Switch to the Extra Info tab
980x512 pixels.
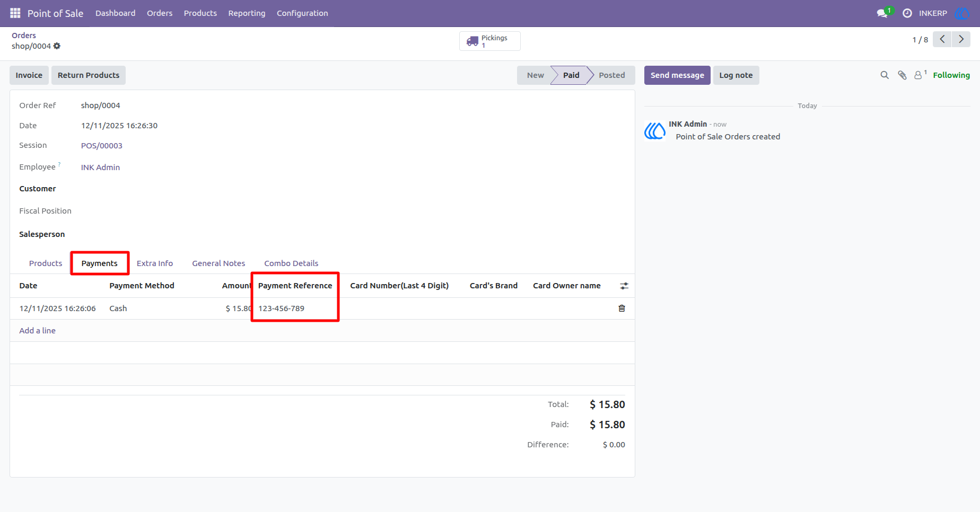click(x=155, y=263)
